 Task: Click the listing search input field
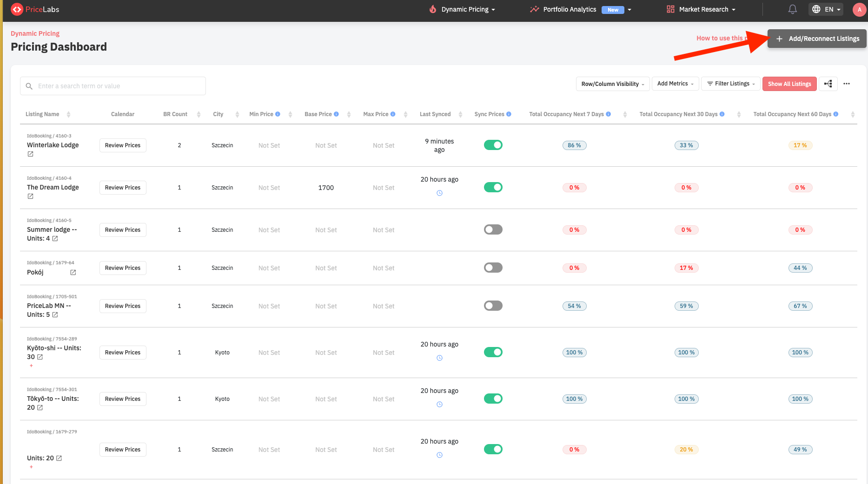tap(113, 86)
